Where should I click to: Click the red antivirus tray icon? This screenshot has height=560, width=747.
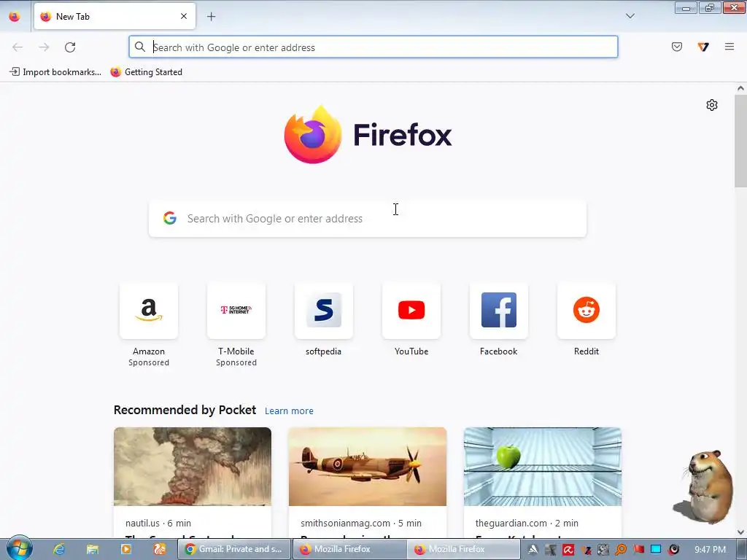[x=568, y=550]
